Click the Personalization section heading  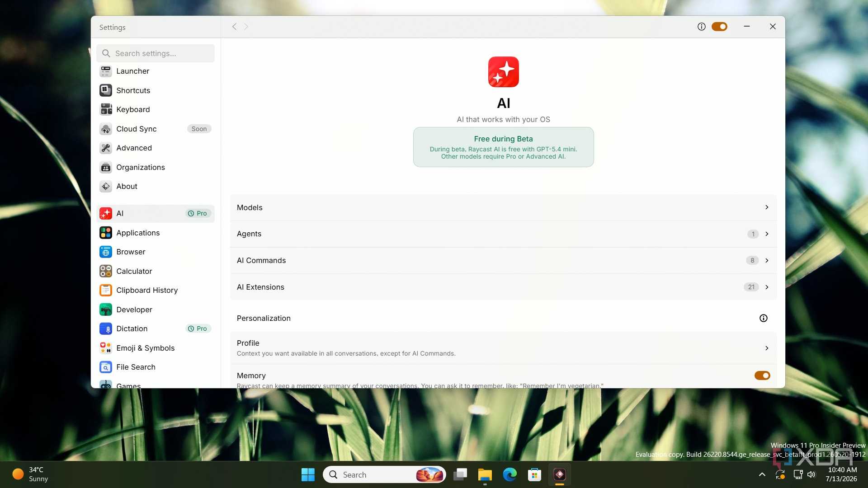tap(264, 318)
